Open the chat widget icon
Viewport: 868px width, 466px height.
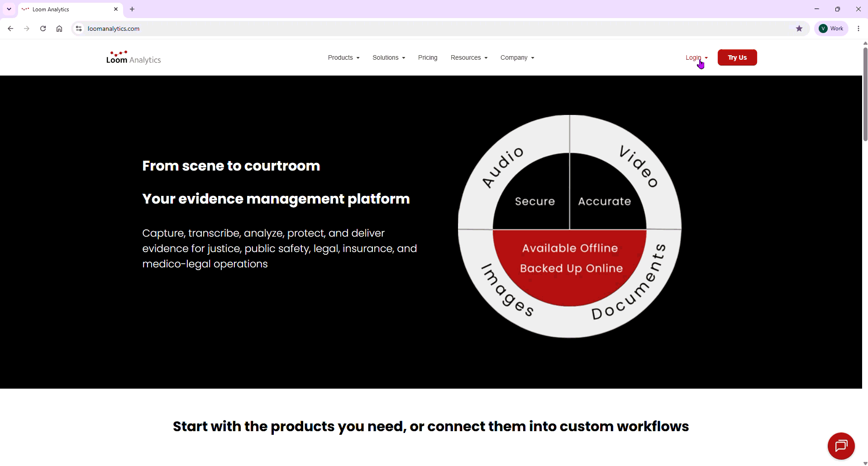click(x=841, y=446)
